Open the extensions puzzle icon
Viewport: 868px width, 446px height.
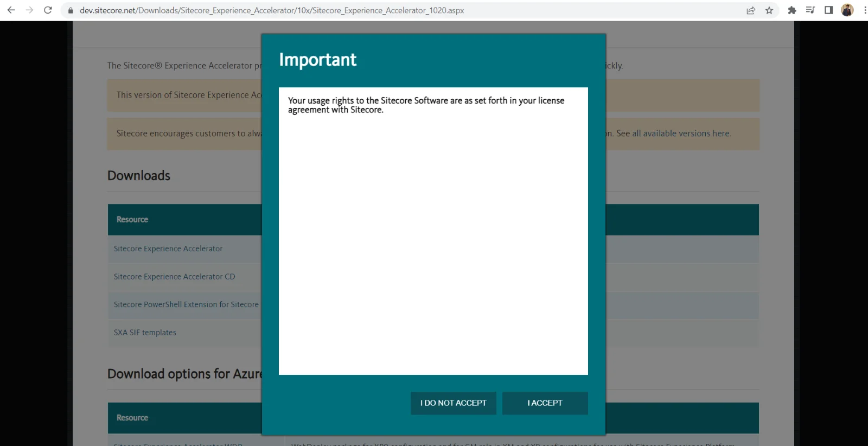pos(792,10)
